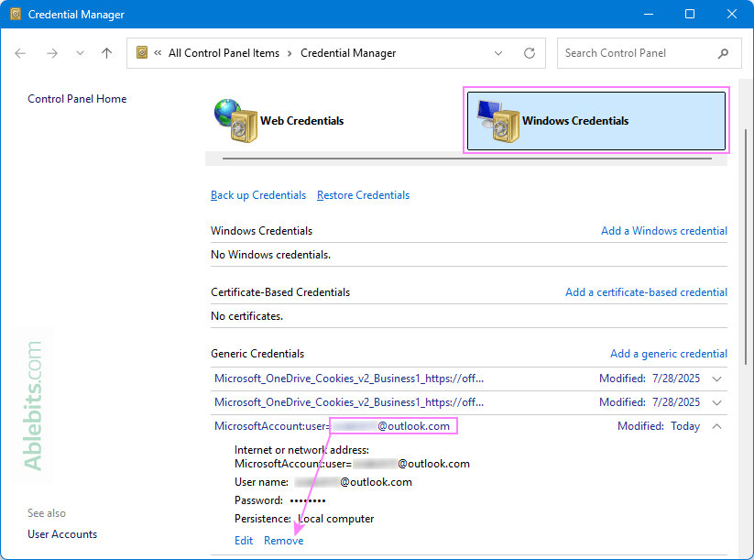This screenshot has width=754, height=560.
Task: Close the Credential Manager window
Action: 731,14
